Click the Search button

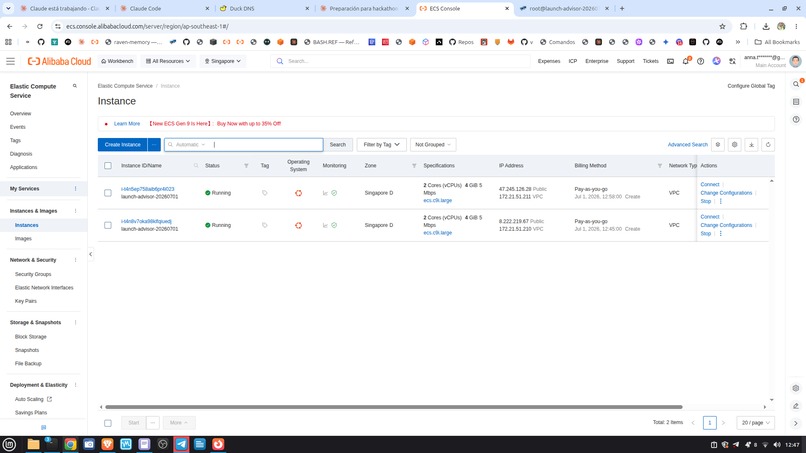338,144
